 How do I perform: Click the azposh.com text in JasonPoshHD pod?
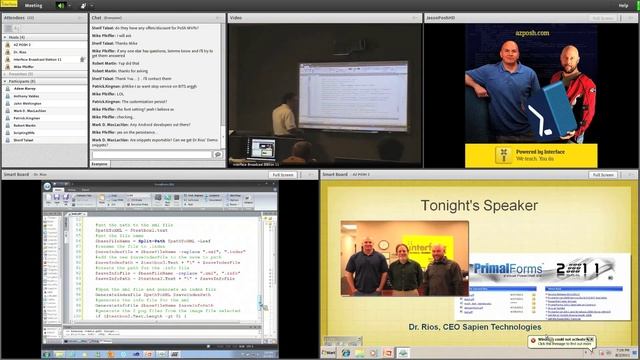532,33
